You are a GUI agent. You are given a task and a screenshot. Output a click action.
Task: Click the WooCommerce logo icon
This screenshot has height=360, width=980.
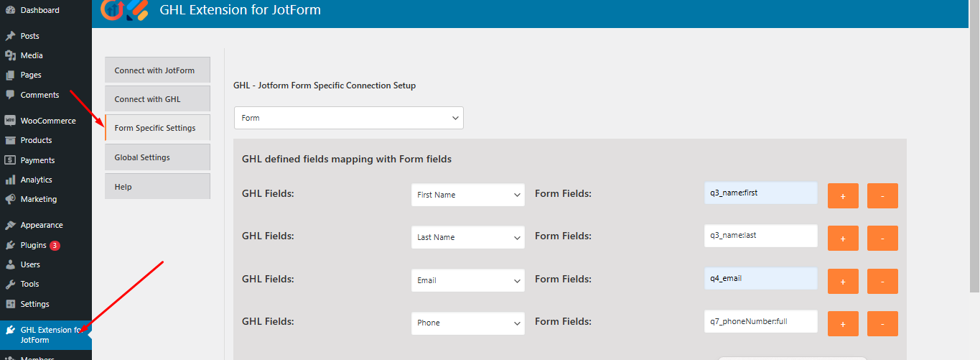(x=10, y=121)
